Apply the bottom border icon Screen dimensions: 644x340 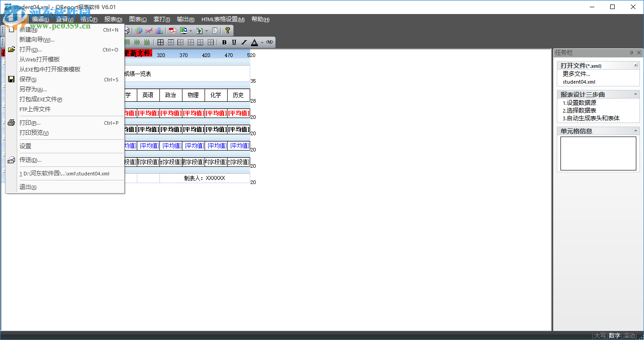201,42
